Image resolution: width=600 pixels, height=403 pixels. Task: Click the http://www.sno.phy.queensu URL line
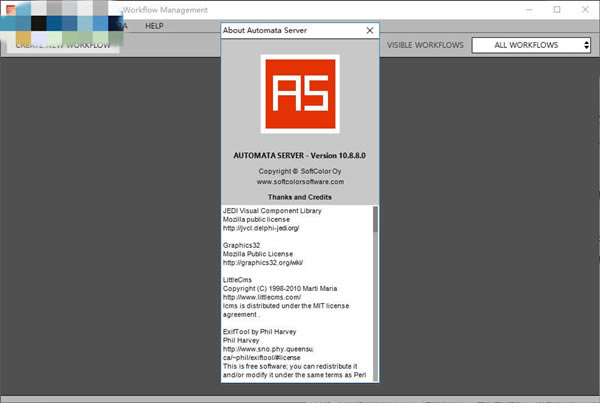[x=268, y=349]
